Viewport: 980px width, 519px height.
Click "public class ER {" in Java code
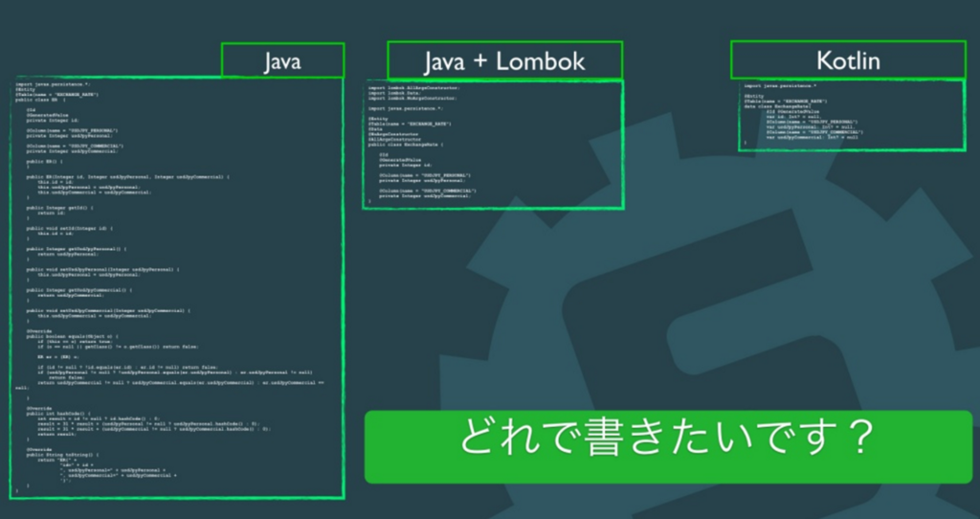tap(38, 100)
